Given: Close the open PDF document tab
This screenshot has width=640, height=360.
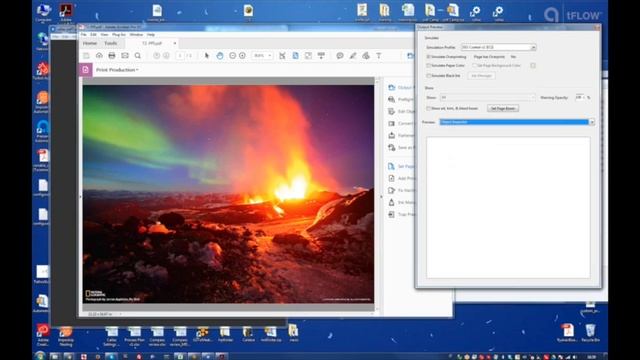Looking at the screenshot, I should coord(175,43).
